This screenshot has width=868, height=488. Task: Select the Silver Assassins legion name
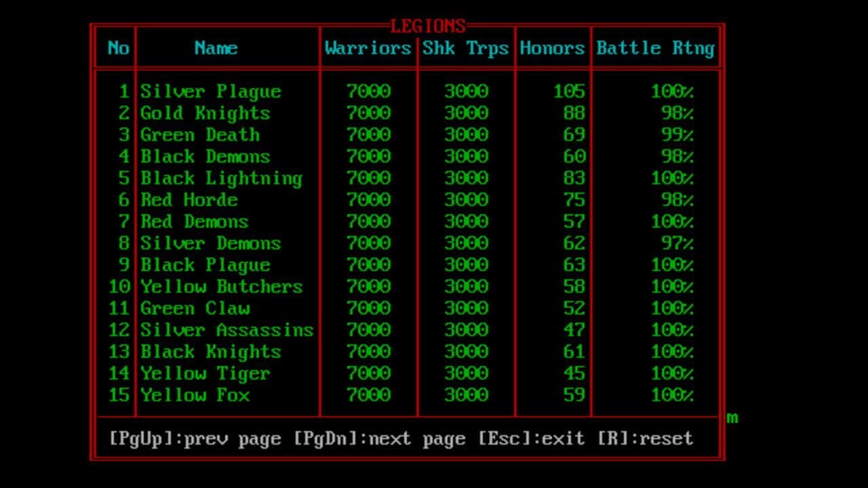pyautogui.click(x=227, y=330)
